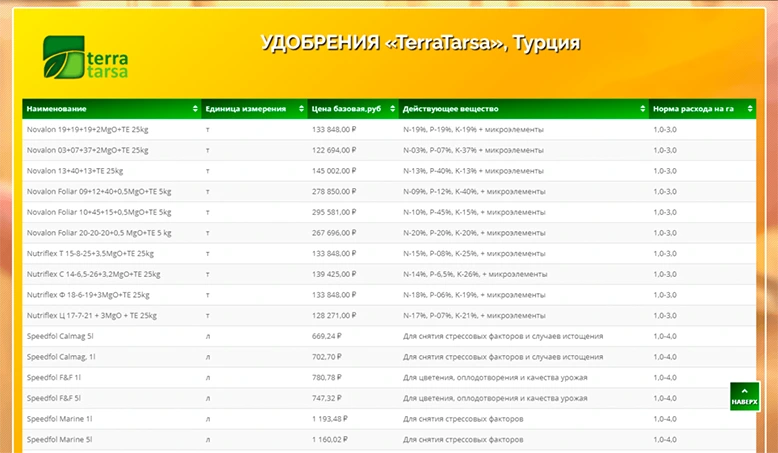The width and height of the screenshot is (778, 453).
Task: Sort table by Наименование column arrows
Action: pyautogui.click(x=195, y=109)
